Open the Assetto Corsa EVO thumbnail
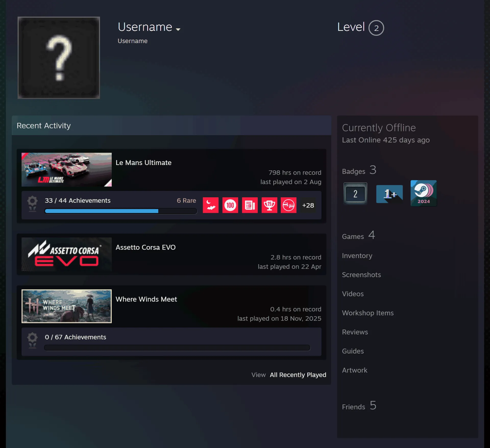Screen dimensions: 490x448 point(67,254)
